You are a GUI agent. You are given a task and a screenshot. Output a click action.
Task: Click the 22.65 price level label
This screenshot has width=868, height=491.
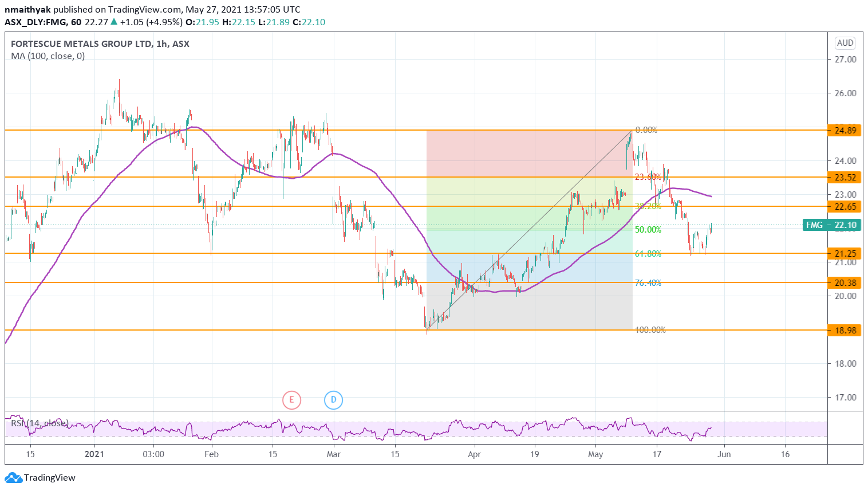pos(844,207)
